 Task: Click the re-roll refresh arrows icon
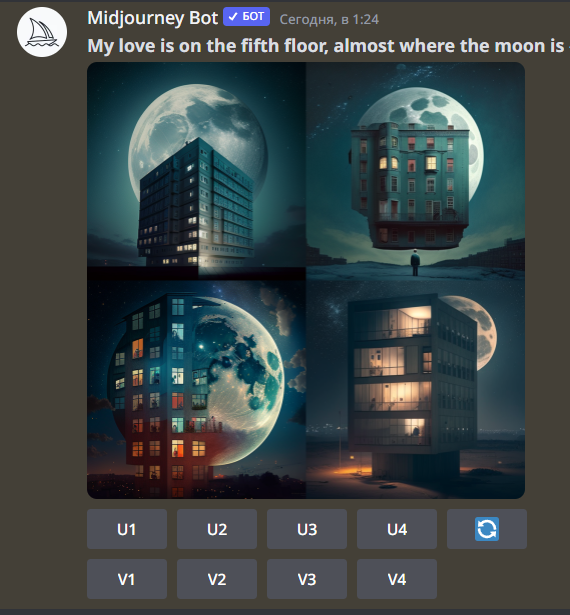tap(487, 529)
